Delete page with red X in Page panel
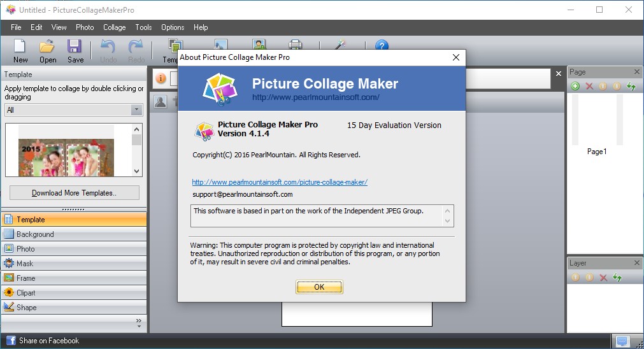Image resolution: width=644 pixels, height=349 pixels. (589, 86)
